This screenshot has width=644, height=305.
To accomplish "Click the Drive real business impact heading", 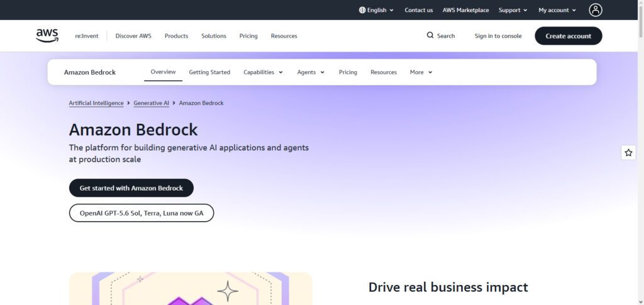I will point(448,287).
